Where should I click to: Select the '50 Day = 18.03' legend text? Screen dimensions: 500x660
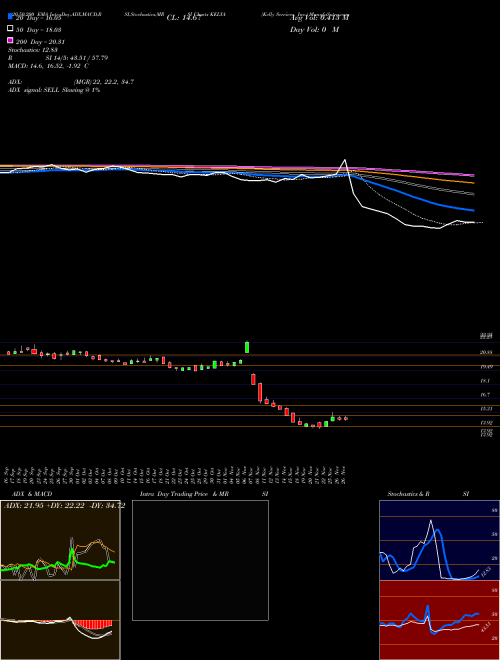coord(39,30)
